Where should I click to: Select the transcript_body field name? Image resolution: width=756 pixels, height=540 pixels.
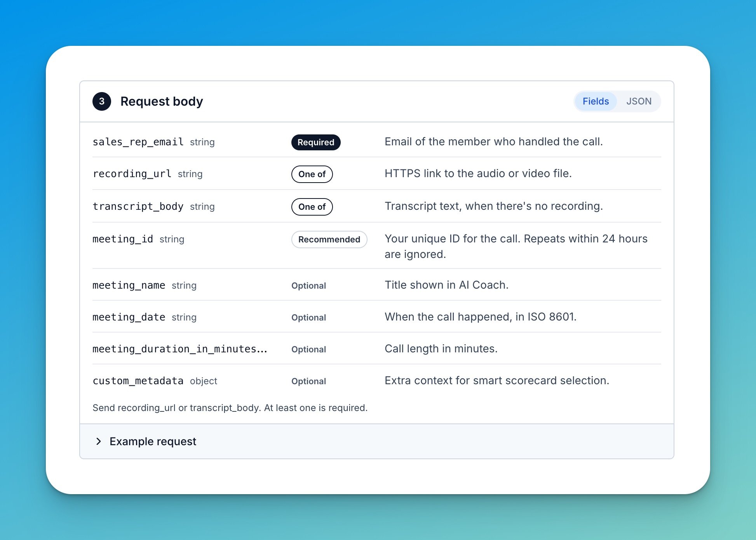[138, 206]
